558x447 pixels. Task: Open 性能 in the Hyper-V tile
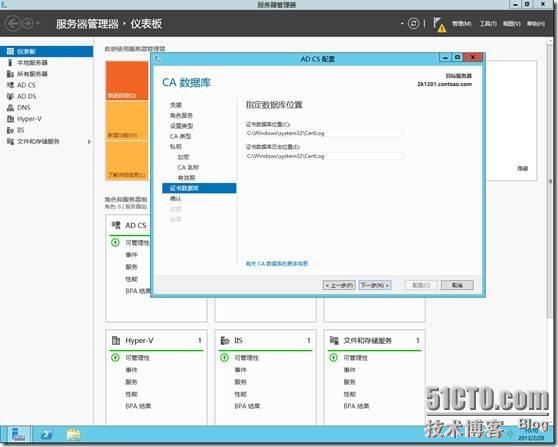coord(131,394)
